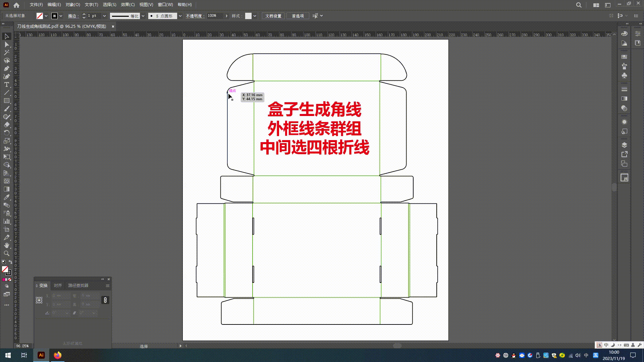
Task: Switch to the 路径查找器 tab
Action: point(78,286)
